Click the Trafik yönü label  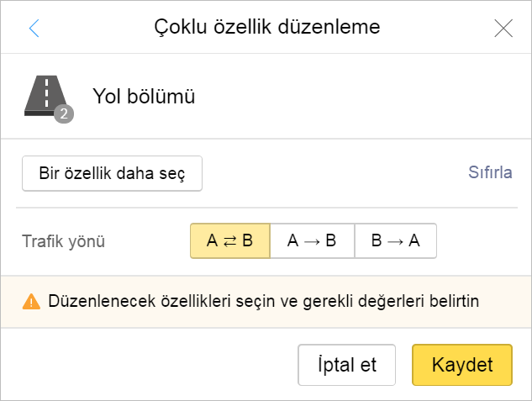[x=63, y=241]
